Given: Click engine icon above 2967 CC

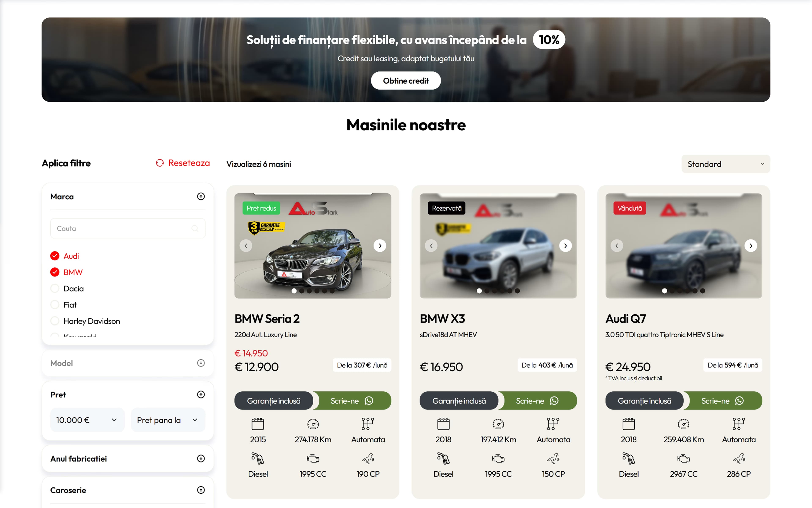Looking at the screenshot, I should [683, 459].
